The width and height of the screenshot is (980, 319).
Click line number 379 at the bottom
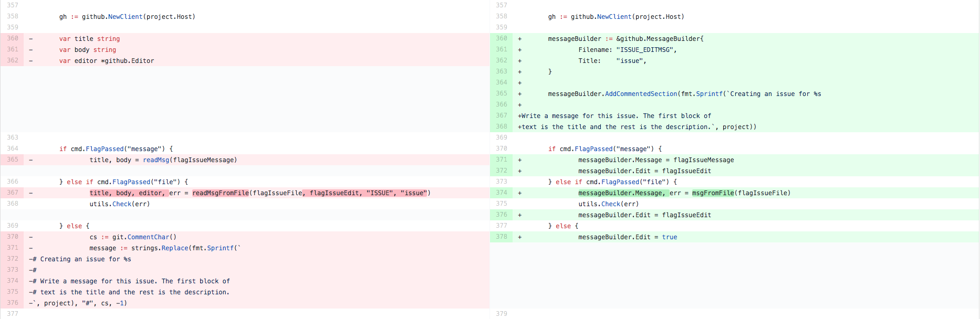click(502, 314)
